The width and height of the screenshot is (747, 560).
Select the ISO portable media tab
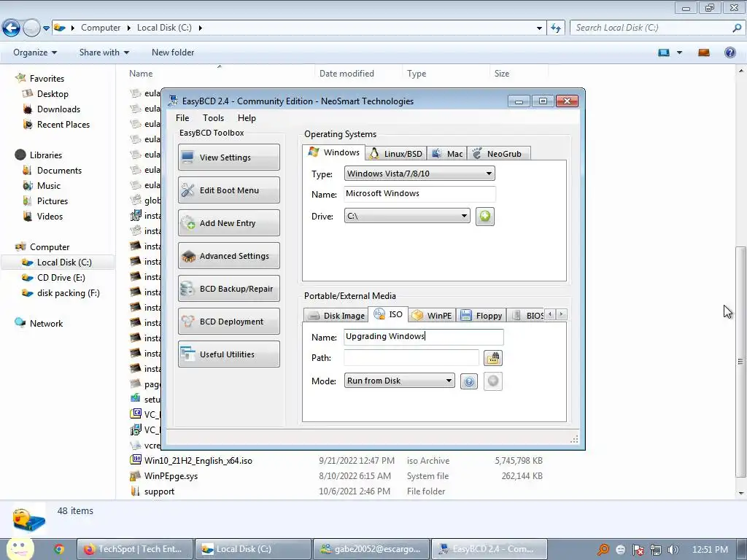pos(388,314)
